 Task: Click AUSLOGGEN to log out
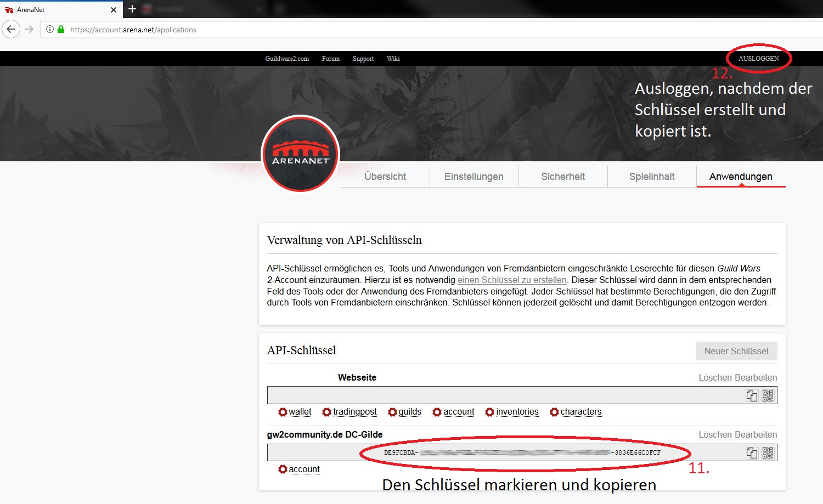coord(758,59)
